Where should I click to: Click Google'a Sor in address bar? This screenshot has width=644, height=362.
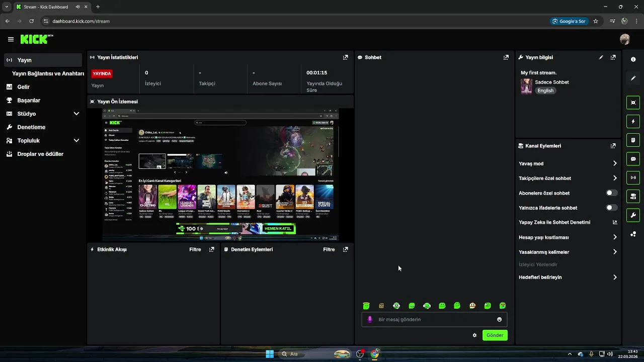pos(569,21)
